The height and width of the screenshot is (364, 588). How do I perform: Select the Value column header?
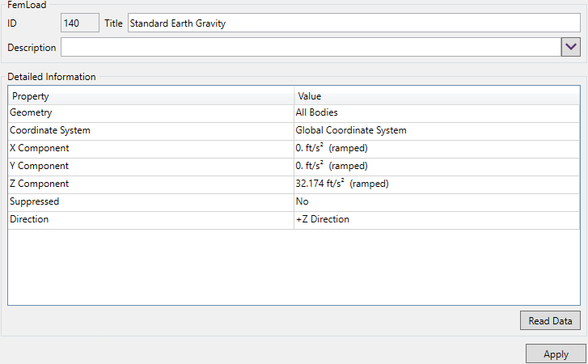pos(437,96)
